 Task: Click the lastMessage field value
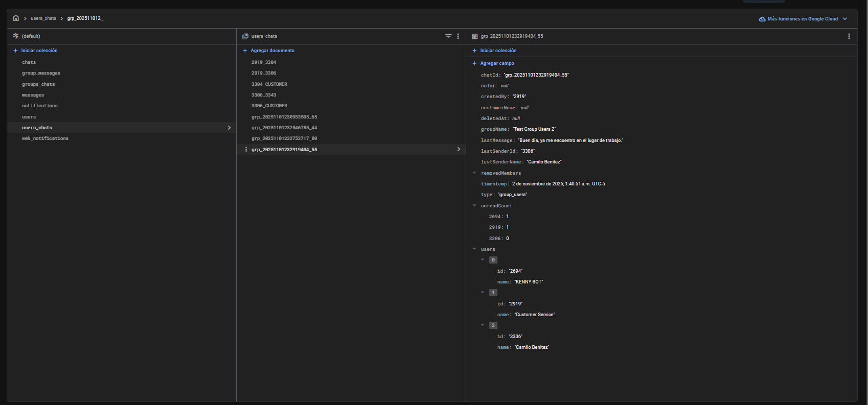[570, 140]
